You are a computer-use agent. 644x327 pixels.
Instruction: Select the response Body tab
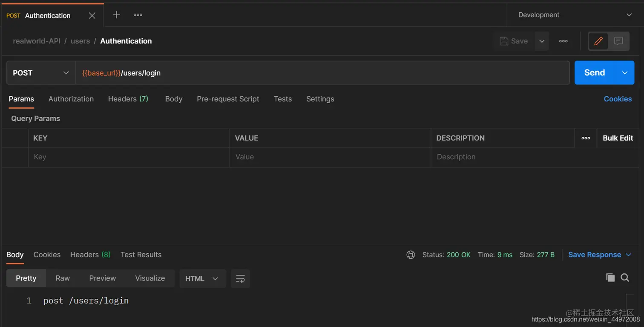tap(15, 255)
